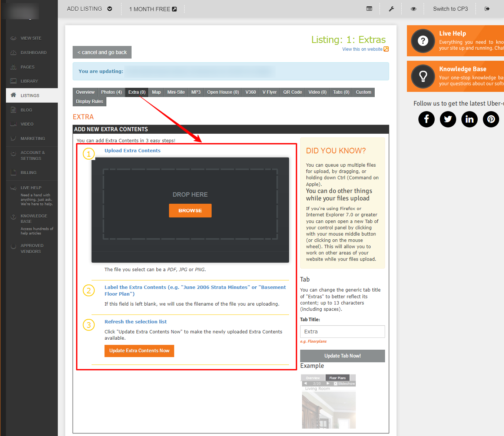504x436 pixels.
Task: Click Refresh the selection list heading
Action: (136, 322)
